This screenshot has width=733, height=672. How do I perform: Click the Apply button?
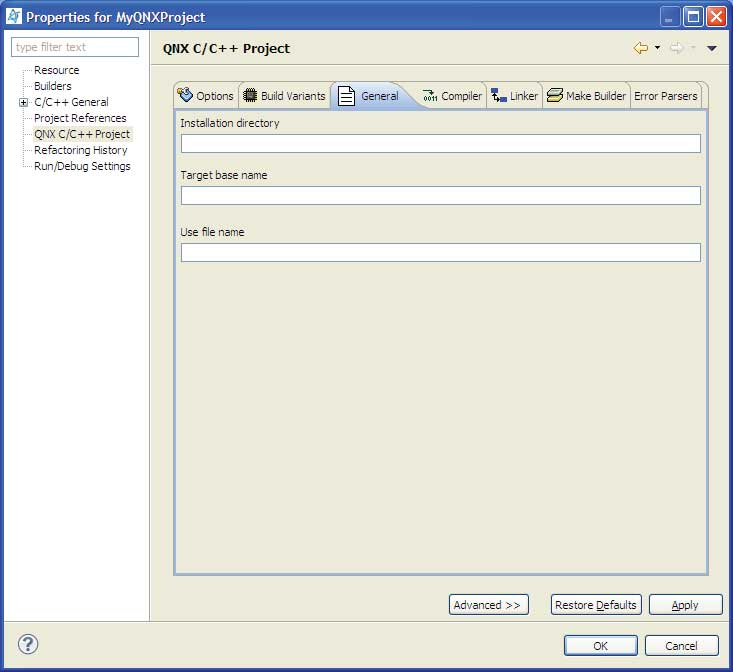pos(685,605)
